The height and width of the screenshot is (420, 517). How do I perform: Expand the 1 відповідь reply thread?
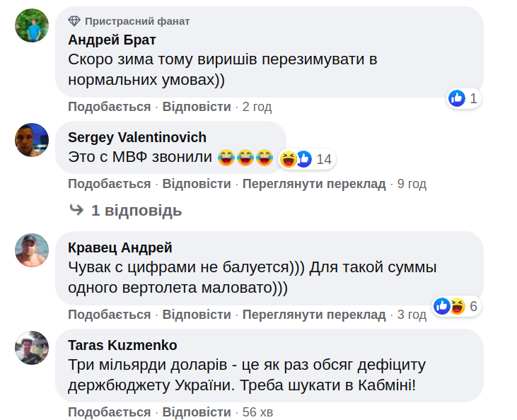pos(126,210)
